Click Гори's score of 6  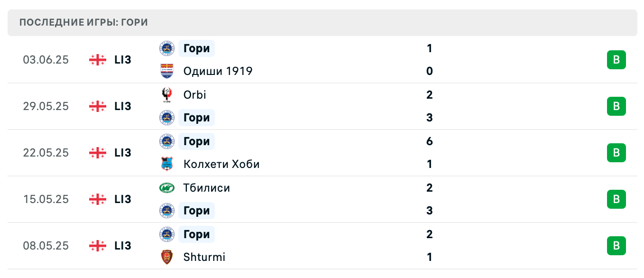[429, 141]
